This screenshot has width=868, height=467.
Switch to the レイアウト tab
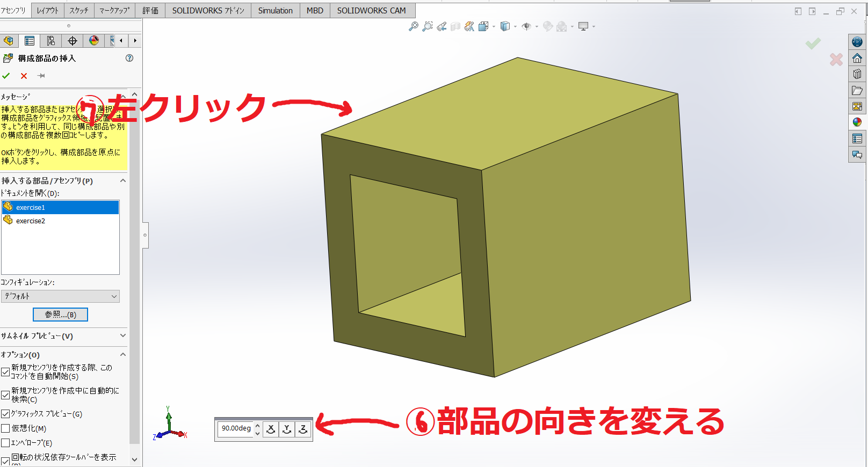coord(48,10)
